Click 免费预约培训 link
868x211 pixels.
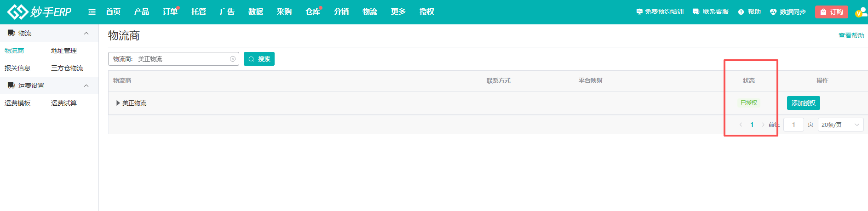[x=660, y=12]
